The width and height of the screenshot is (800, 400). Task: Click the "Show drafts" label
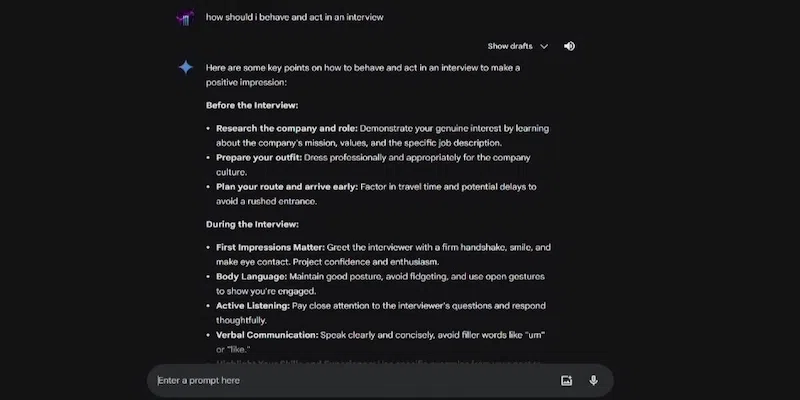pos(510,46)
